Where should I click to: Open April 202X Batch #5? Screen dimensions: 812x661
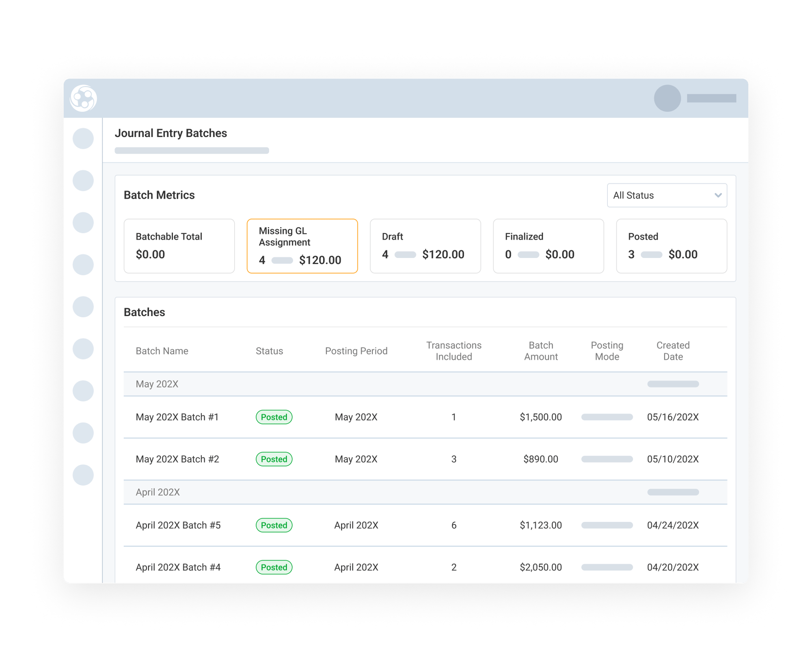coord(178,525)
